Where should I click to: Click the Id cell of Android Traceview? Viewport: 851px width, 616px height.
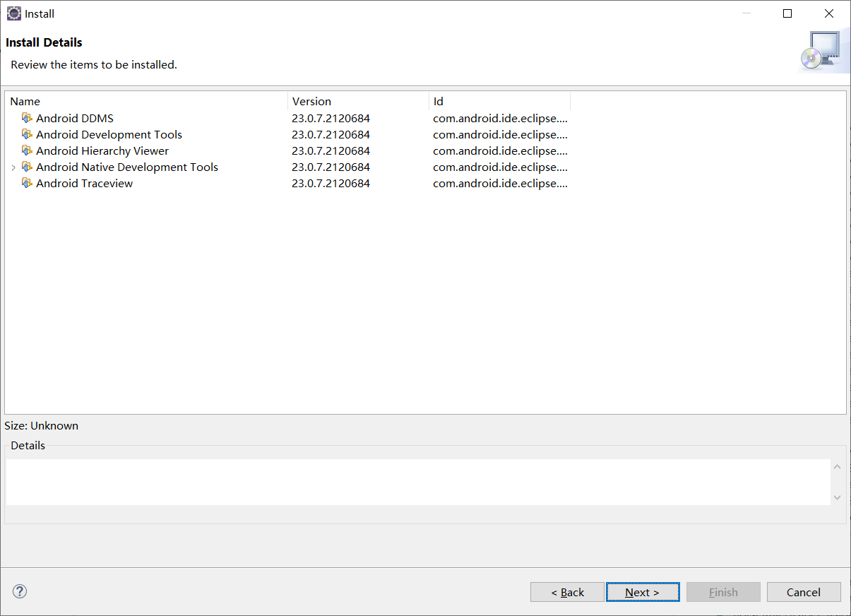click(501, 183)
